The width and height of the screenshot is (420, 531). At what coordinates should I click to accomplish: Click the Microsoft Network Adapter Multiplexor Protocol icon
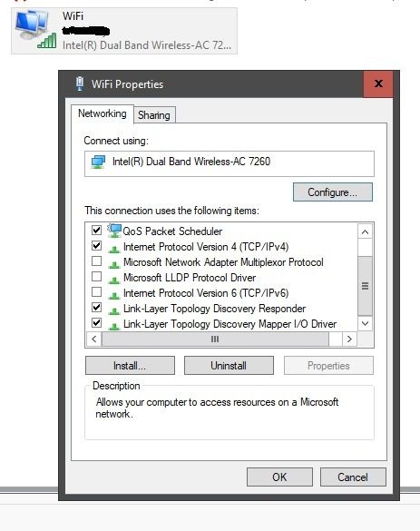(114, 264)
